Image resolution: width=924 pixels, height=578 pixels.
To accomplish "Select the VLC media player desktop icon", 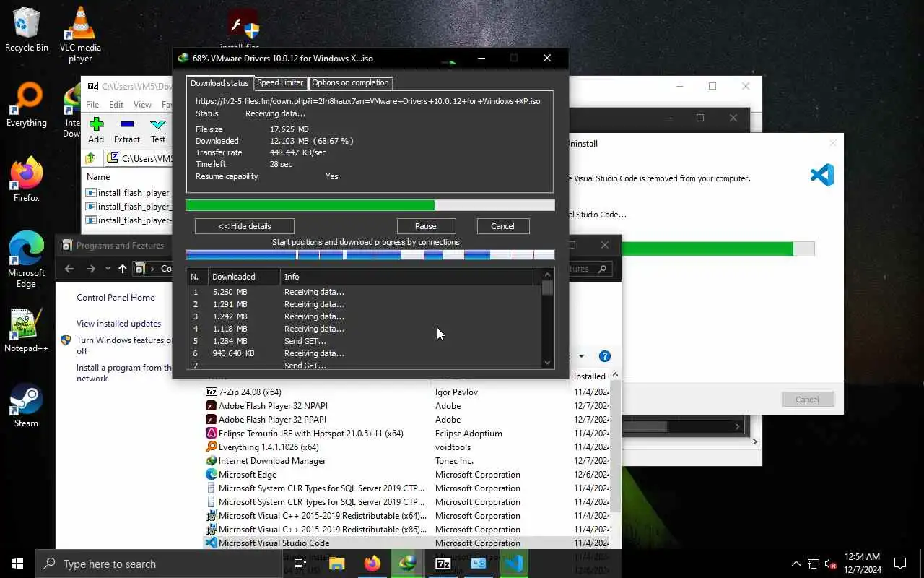I will (80, 34).
